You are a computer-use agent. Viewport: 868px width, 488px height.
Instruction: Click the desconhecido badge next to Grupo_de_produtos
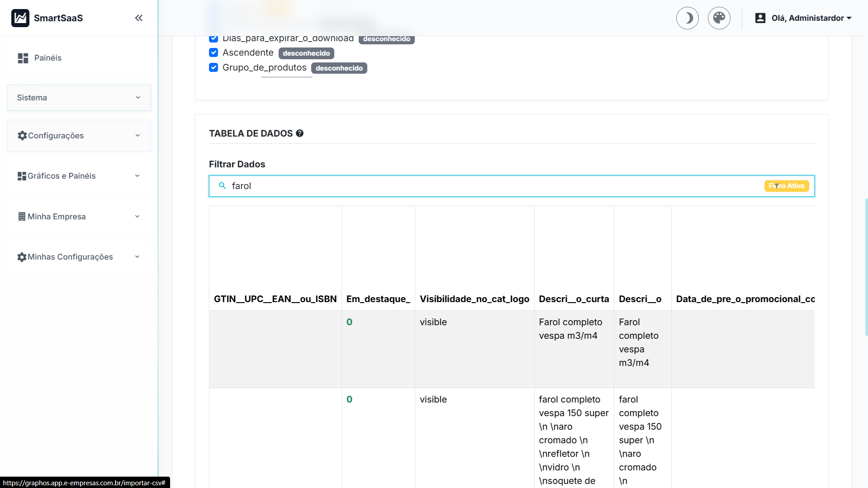339,68
